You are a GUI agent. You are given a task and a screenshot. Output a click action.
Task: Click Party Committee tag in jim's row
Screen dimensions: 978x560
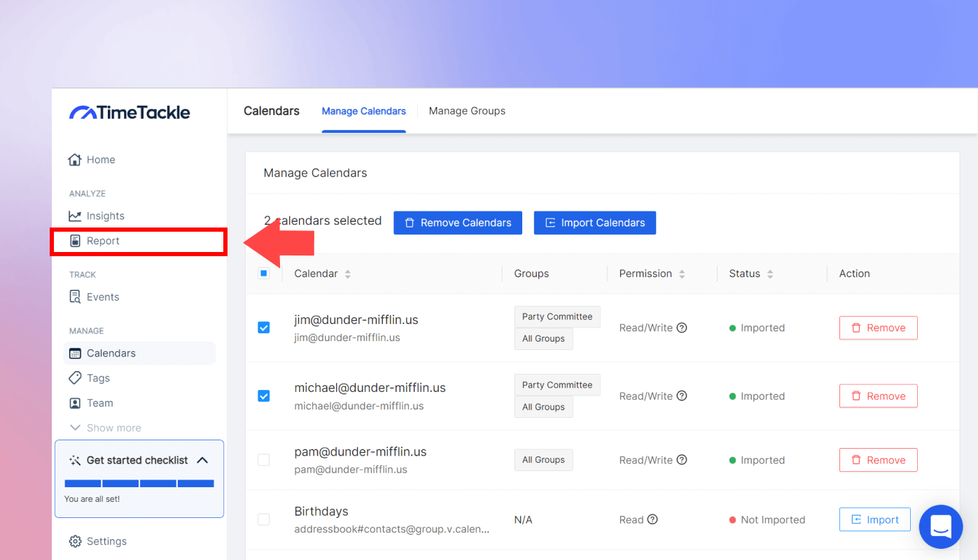pyautogui.click(x=557, y=316)
